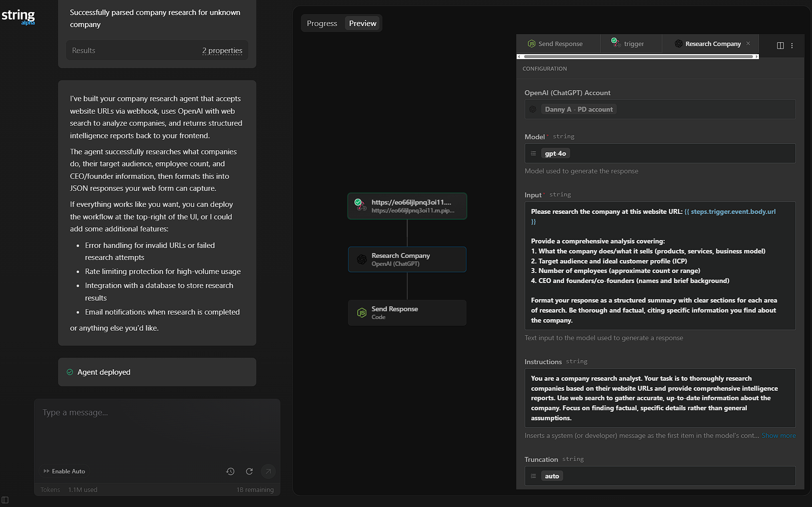Switch to the Send Response tab
Screen dimensions: 812x507
pyautogui.click(x=559, y=44)
